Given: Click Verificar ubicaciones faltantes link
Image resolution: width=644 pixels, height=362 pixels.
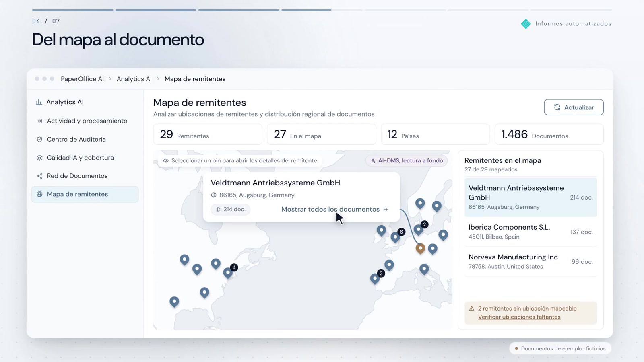Looking at the screenshot, I should click(519, 317).
